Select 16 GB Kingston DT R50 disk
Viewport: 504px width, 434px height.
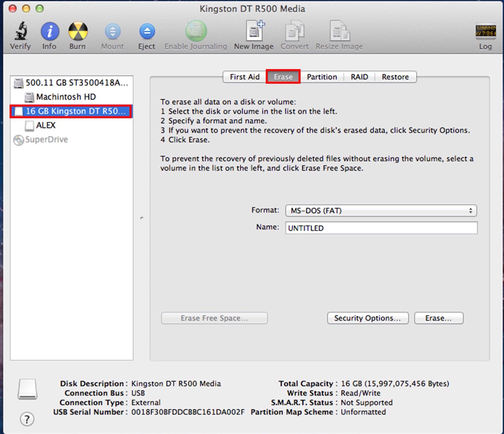click(x=71, y=111)
